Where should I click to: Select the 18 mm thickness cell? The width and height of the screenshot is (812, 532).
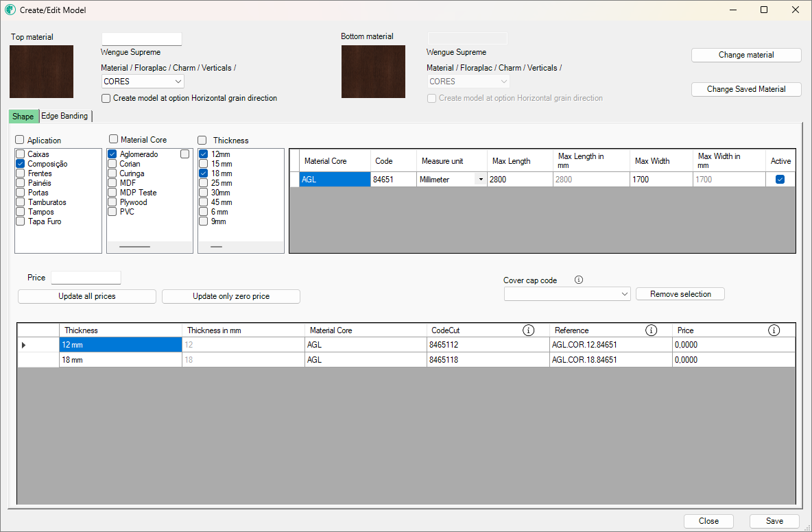point(121,360)
